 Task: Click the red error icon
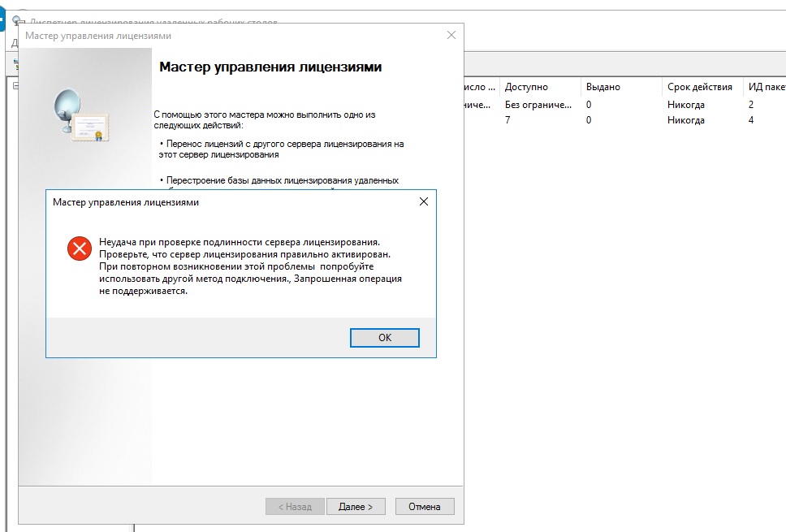[80, 249]
